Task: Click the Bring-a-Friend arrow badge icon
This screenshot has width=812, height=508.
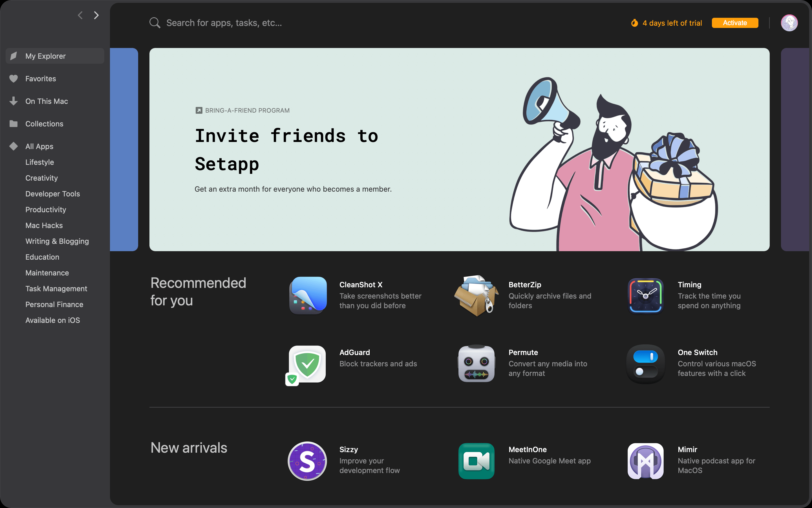Action: pyautogui.click(x=199, y=111)
